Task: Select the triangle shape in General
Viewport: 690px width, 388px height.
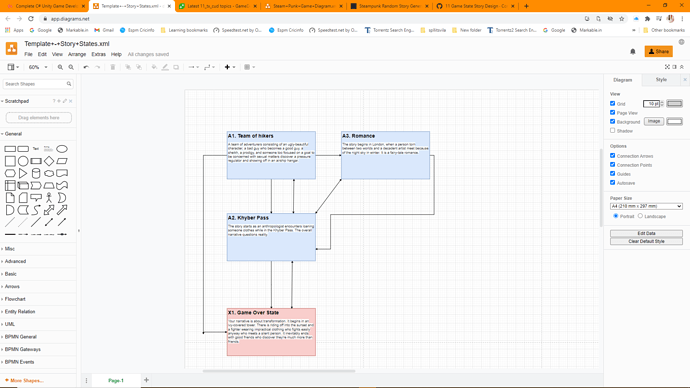Action: [x=23, y=173]
